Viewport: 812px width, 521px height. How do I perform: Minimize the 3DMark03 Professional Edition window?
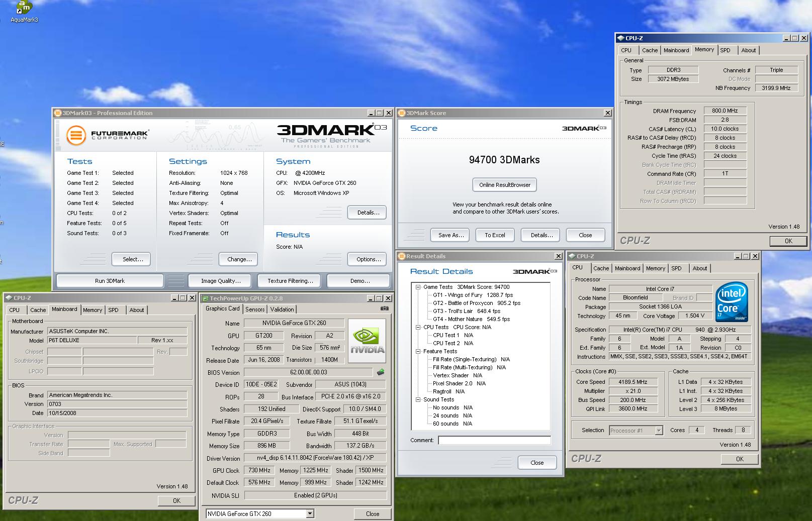click(371, 113)
